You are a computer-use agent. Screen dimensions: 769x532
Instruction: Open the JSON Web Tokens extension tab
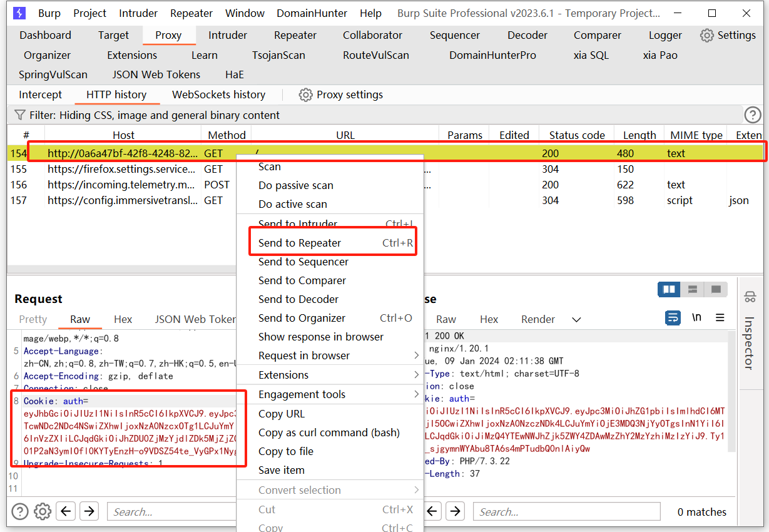click(x=156, y=74)
